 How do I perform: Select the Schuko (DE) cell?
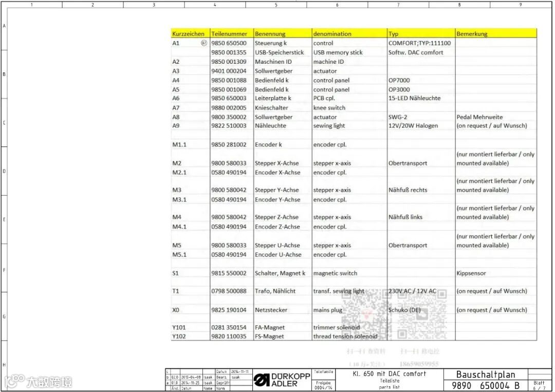[404, 310]
